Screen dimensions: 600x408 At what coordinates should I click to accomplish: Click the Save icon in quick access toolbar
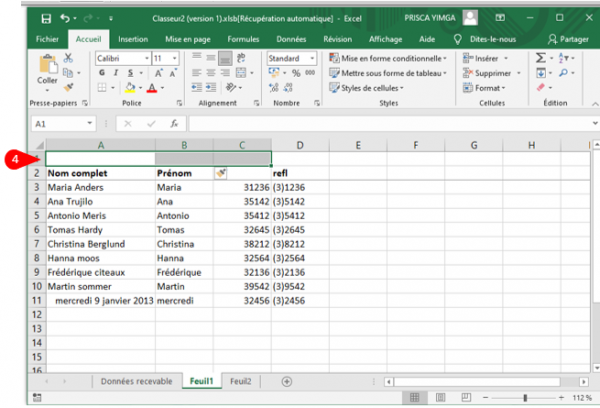tap(46, 18)
